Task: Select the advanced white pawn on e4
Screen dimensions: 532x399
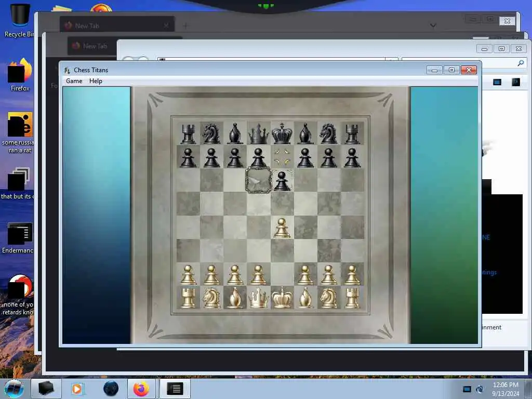Action: 282,228
